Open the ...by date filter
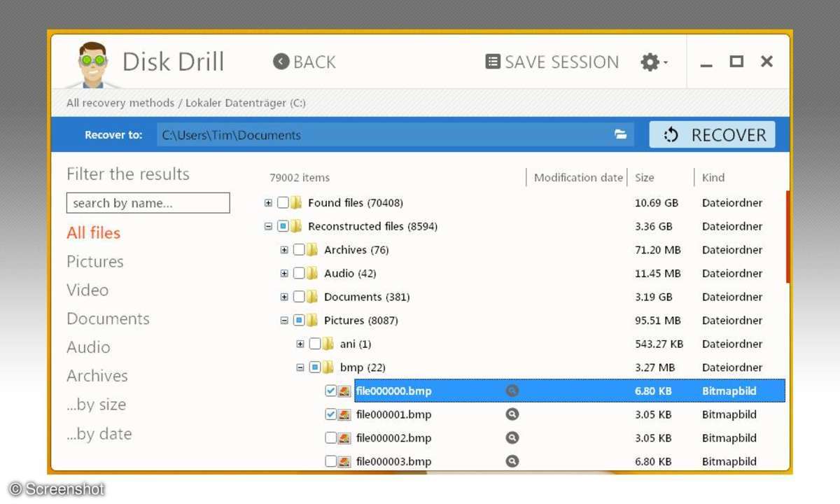Screen dimensions: 840x504 tap(99, 434)
